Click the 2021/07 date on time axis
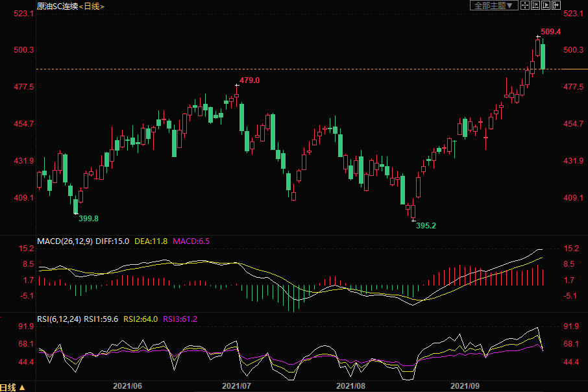 236,386
